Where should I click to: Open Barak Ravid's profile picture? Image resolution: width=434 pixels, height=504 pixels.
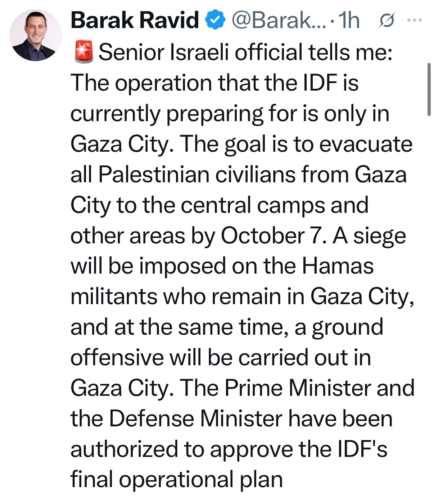point(35,35)
